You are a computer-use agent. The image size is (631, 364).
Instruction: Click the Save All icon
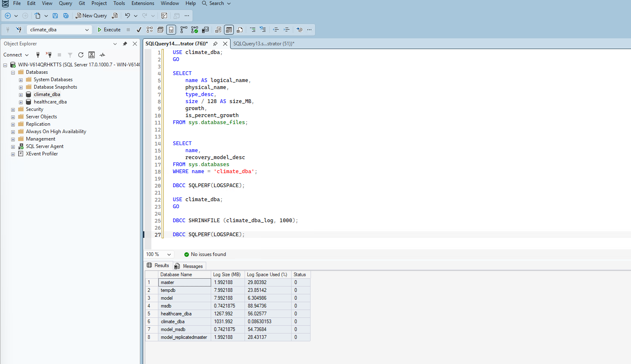(66, 16)
